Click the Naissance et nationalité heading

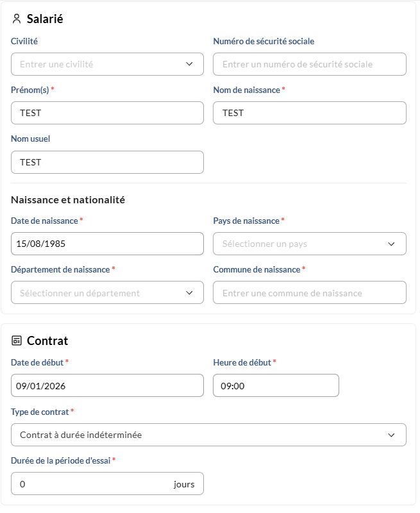[x=68, y=199]
